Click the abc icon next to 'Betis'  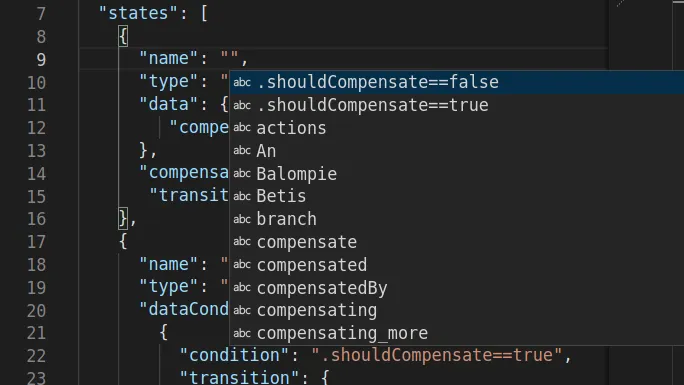[x=242, y=196]
